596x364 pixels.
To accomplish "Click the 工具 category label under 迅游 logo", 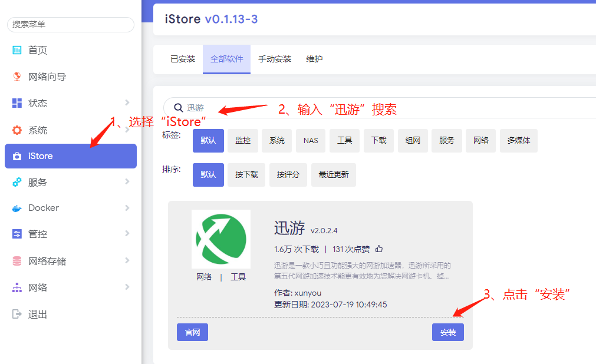I will pyautogui.click(x=238, y=277).
